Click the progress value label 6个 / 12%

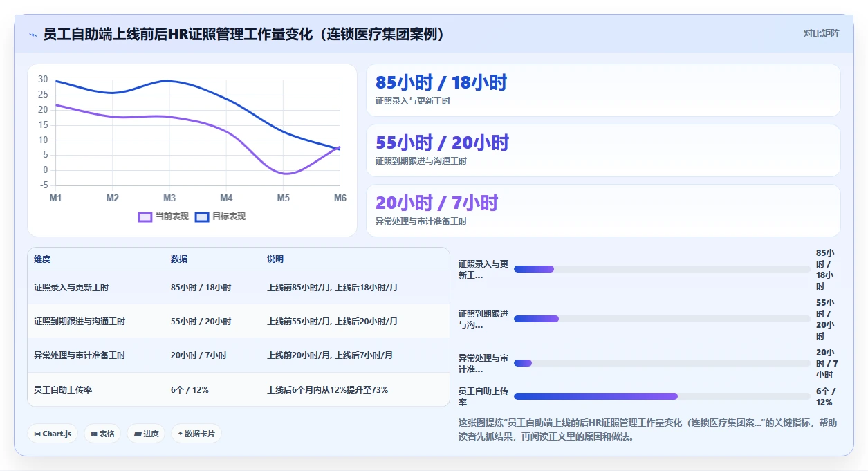click(x=825, y=396)
